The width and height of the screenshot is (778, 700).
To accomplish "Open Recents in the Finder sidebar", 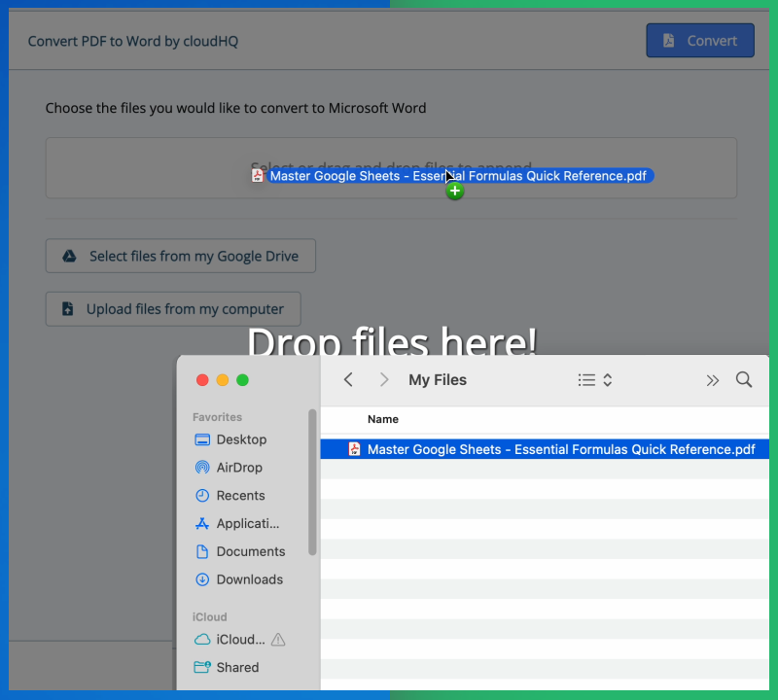I will point(230,495).
